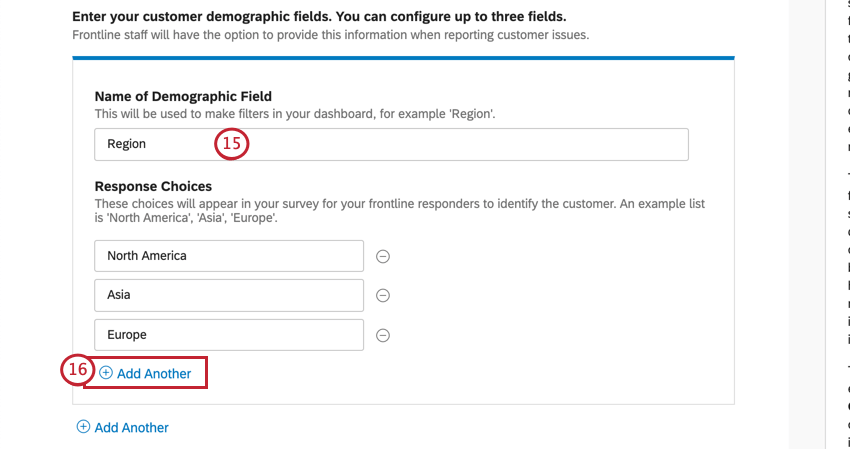Click the red step 15 marker
This screenshot has width=850, height=449.
pos(231,144)
